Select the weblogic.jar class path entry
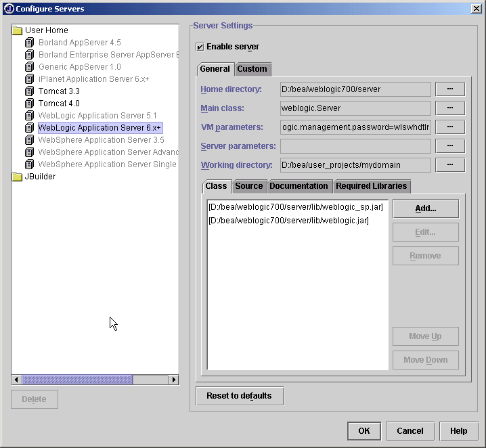486x448 pixels. pyautogui.click(x=288, y=221)
